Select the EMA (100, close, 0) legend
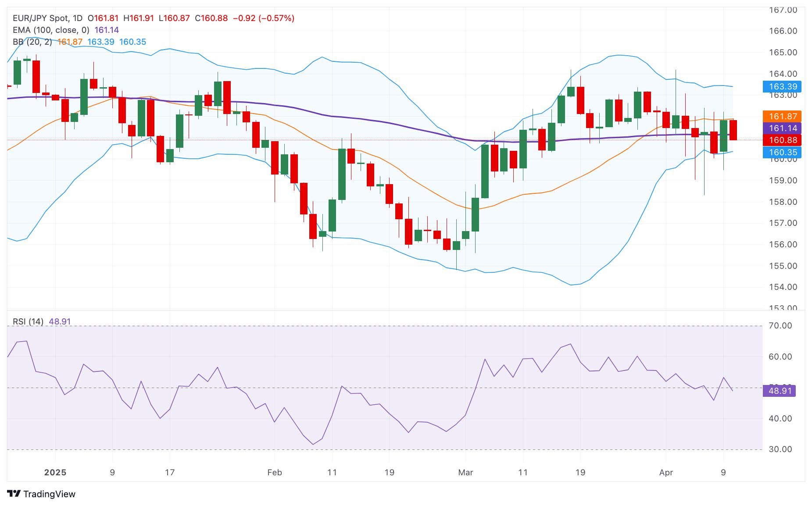This screenshot has height=506, width=812. pyautogui.click(x=51, y=30)
